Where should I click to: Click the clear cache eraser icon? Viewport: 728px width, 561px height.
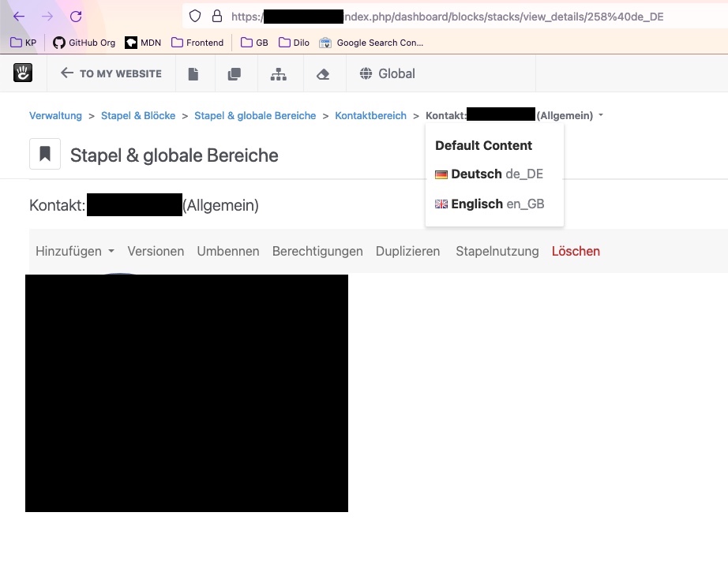point(324,73)
